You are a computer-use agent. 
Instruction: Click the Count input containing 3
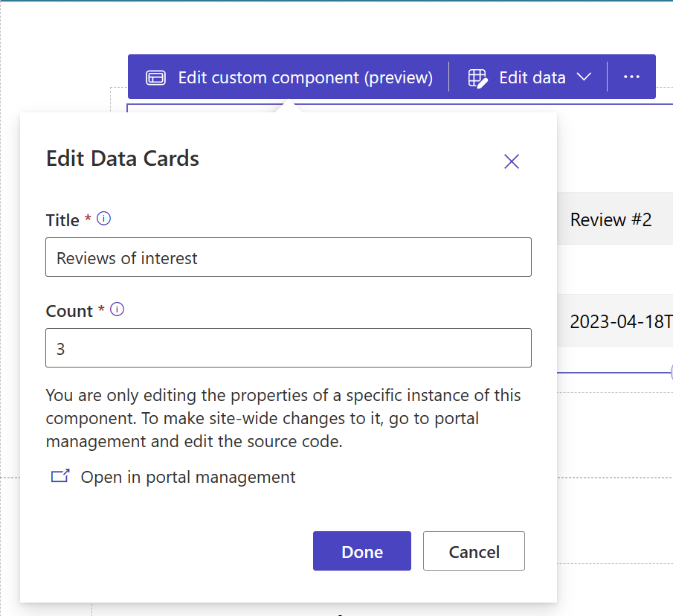(289, 347)
